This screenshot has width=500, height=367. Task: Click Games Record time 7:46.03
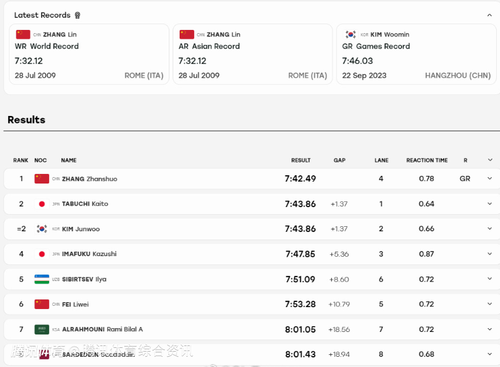pyautogui.click(x=357, y=61)
